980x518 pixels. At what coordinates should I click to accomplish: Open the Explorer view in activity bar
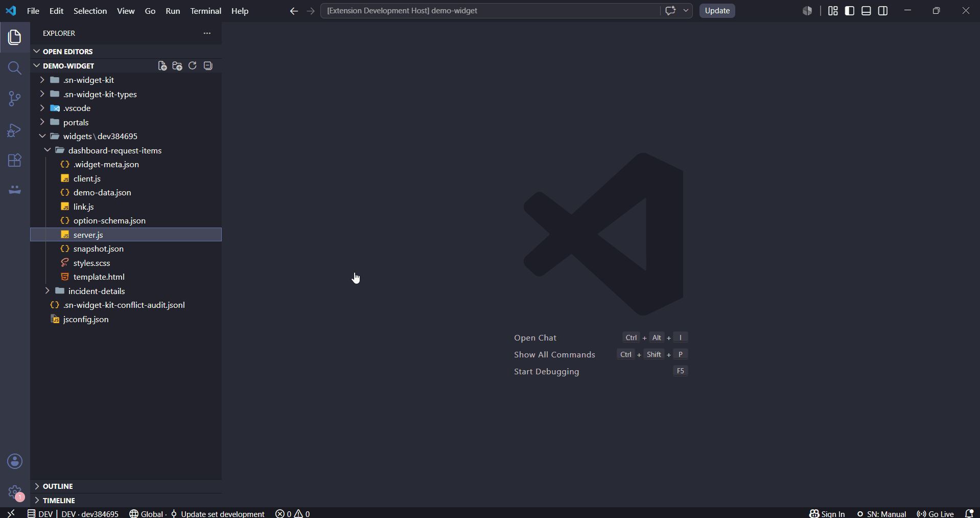point(15,37)
